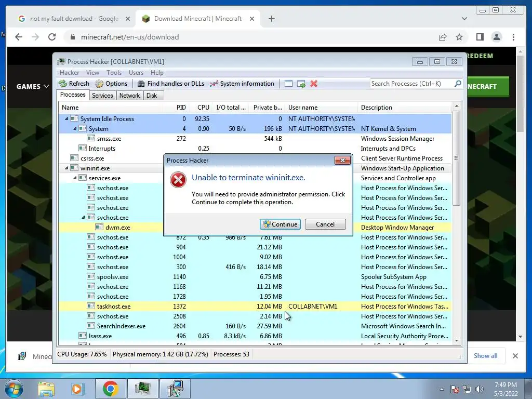
Task: Select the Interrupts row
Action: [255, 148]
